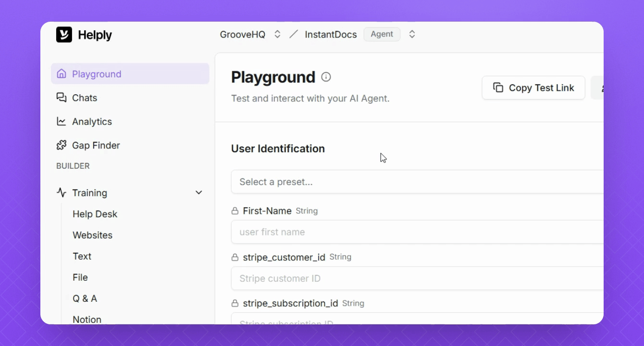Click the Training pulse icon
Screen dimensions: 644x346
[x=62, y=193]
